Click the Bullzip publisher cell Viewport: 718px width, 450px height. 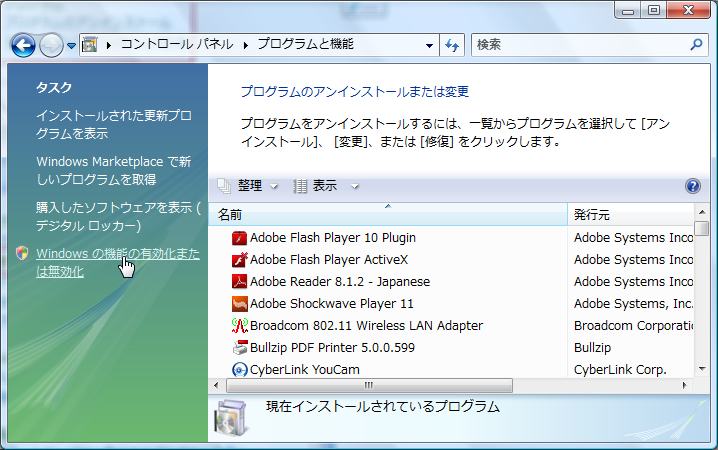point(592,348)
